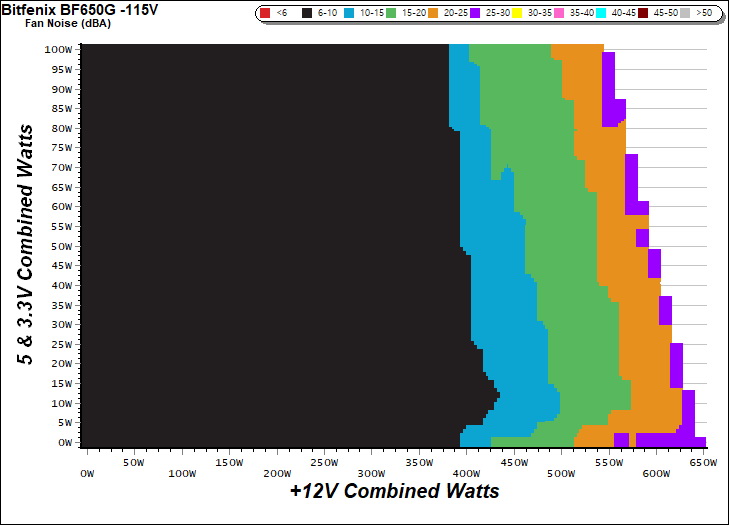Viewport: 729px width, 525px height.
Task: Select the cyan 40-45 legend swatch
Action: [x=600, y=14]
